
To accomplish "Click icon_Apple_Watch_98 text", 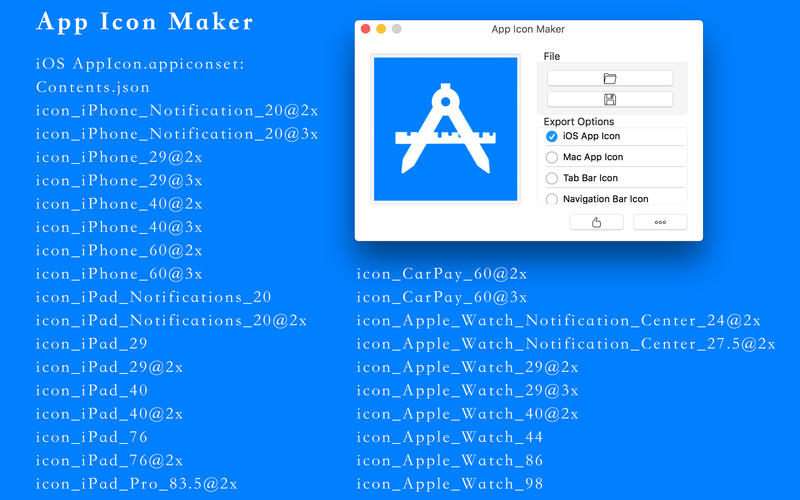I will pyautogui.click(x=449, y=484).
